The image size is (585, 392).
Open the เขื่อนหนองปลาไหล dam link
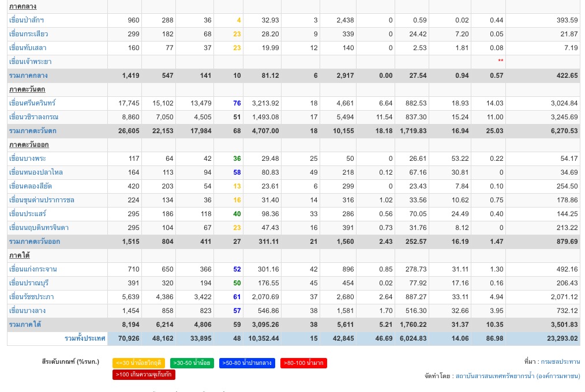click(36, 172)
